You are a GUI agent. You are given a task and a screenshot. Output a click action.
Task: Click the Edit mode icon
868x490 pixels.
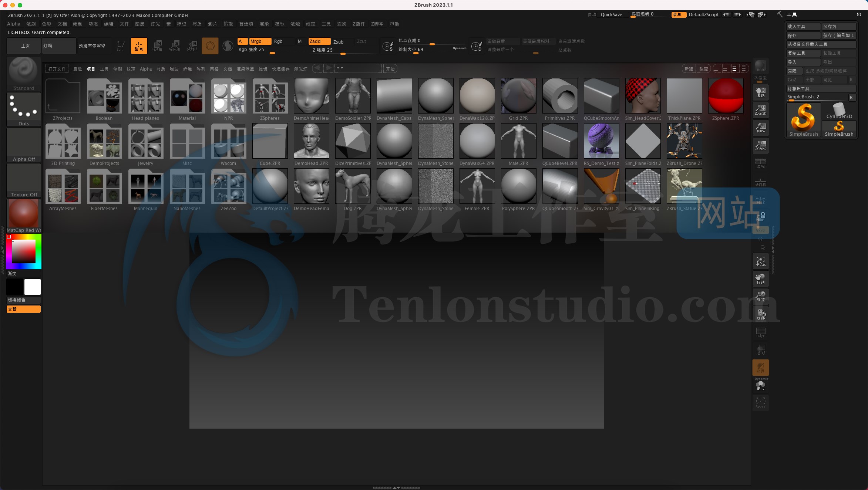coord(120,46)
